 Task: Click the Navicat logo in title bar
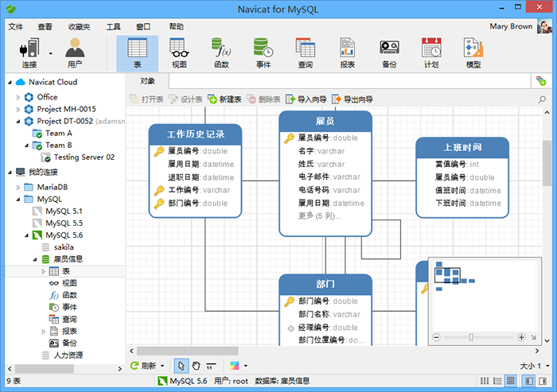[x=10, y=9]
